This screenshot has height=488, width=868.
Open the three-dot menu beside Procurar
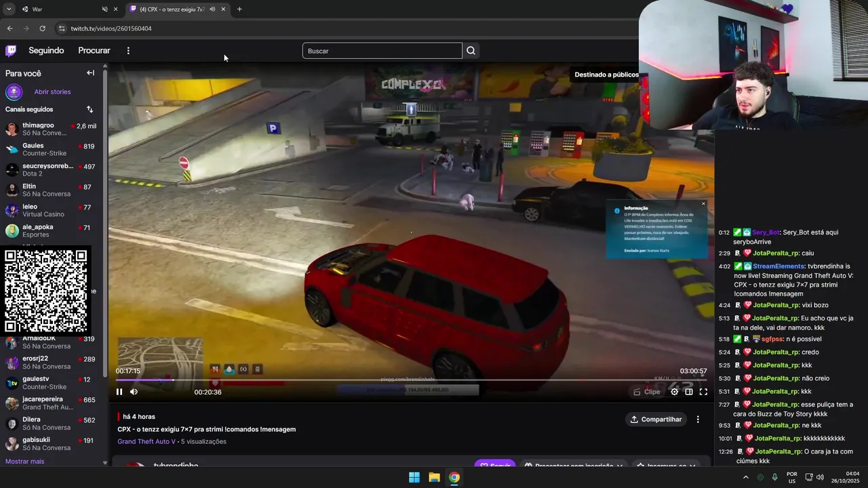tap(128, 51)
